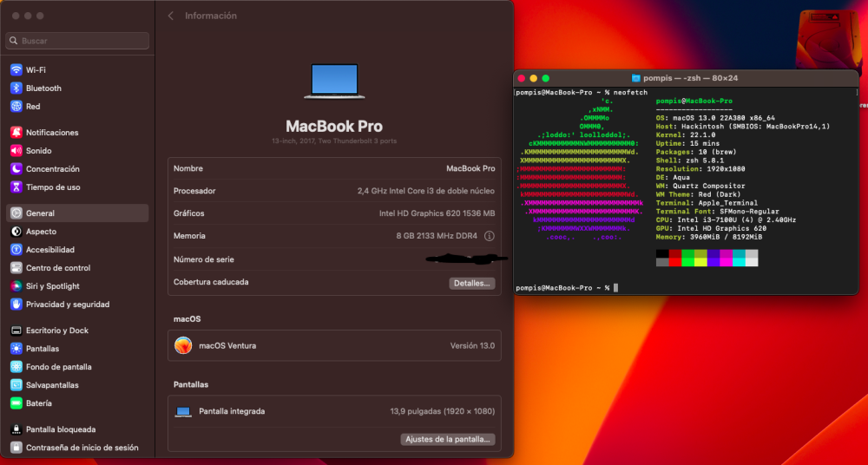Open Salvapantallas icon
868x465 pixels.
16,386
